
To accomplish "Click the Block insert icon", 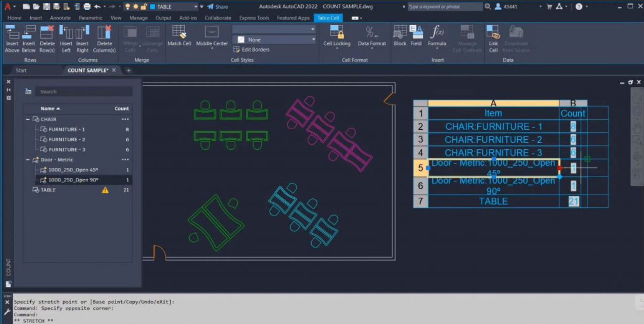I will point(400,36).
